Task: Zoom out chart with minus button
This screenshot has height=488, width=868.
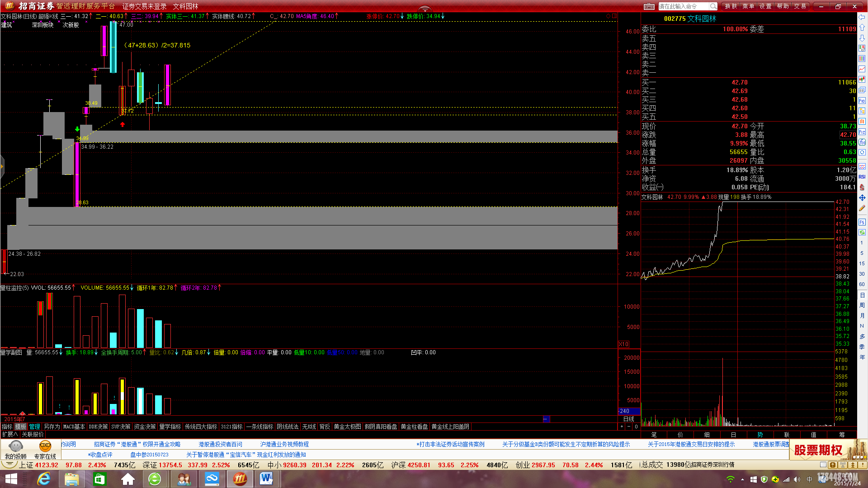Action: coord(629,427)
